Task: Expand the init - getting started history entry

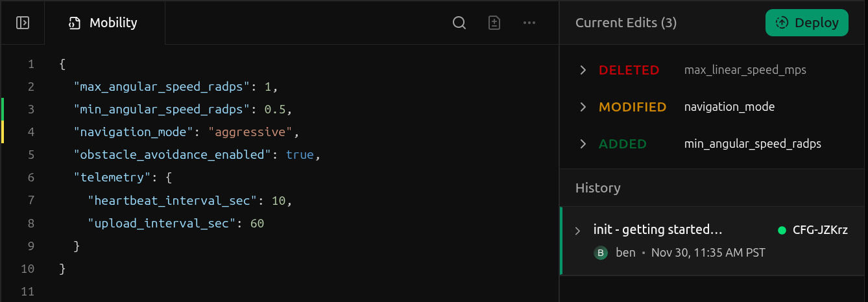Action: [x=577, y=231]
